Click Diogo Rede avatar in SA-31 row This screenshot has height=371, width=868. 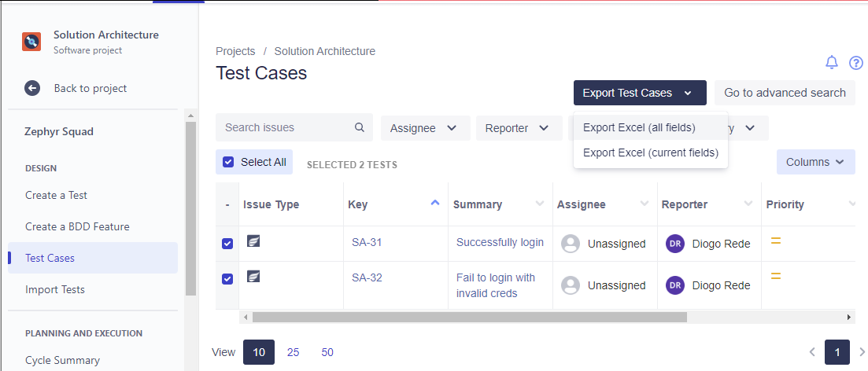[x=674, y=244]
